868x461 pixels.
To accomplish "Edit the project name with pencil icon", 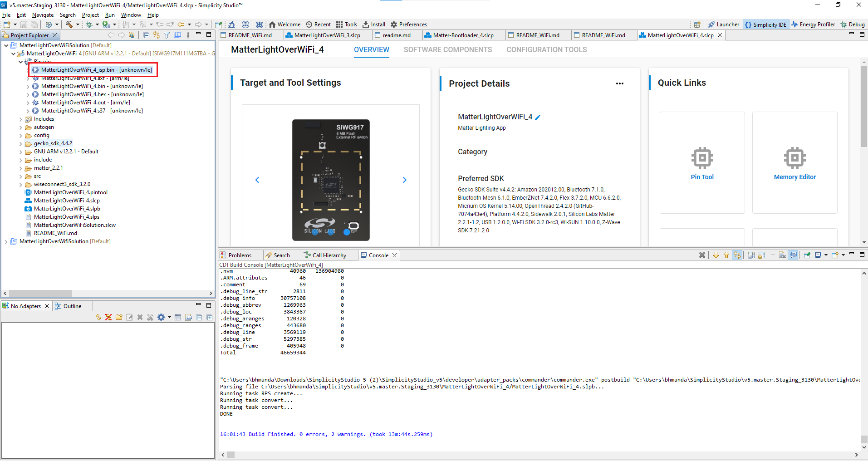I will point(538,118).
